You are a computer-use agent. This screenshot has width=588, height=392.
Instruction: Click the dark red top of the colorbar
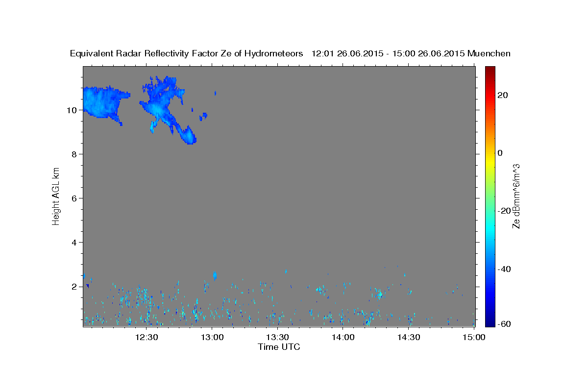(490, 69)
